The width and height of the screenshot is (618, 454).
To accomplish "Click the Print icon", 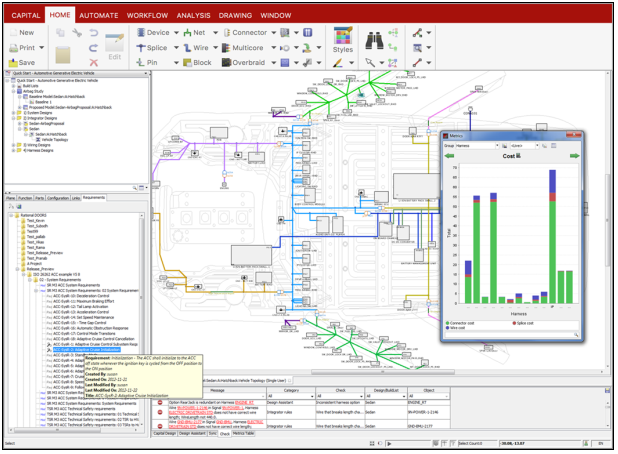I will pyautogui.click(x=13, y=48).
